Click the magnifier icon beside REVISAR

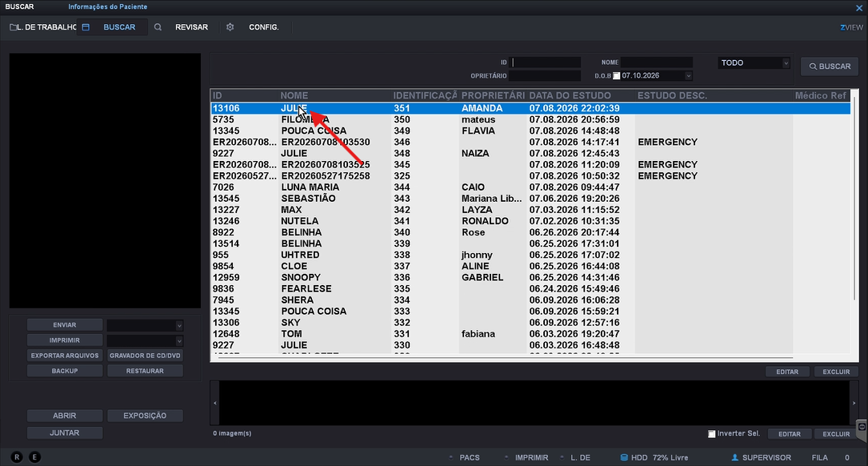point(158,27)
